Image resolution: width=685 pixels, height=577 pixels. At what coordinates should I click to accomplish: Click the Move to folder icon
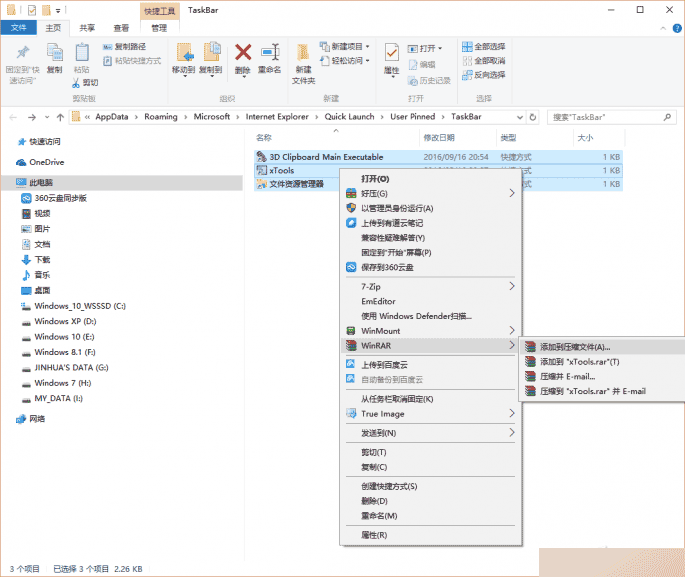184,53
